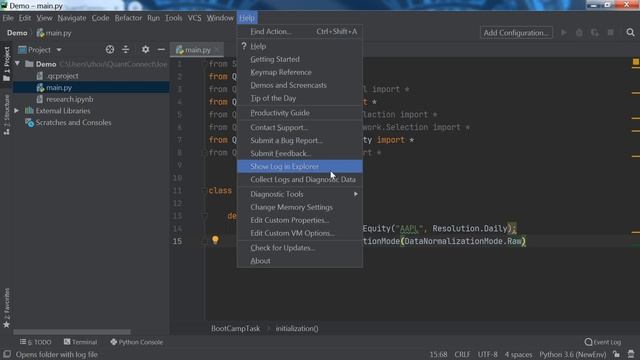Close the main.py editor tab
Screen dimensions: 640x360
click(217, 50)
